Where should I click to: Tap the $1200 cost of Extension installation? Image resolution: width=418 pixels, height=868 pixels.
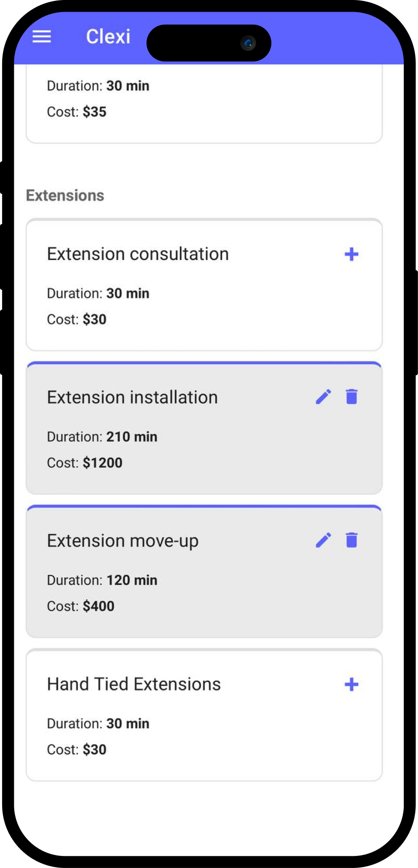click(102, 463)
